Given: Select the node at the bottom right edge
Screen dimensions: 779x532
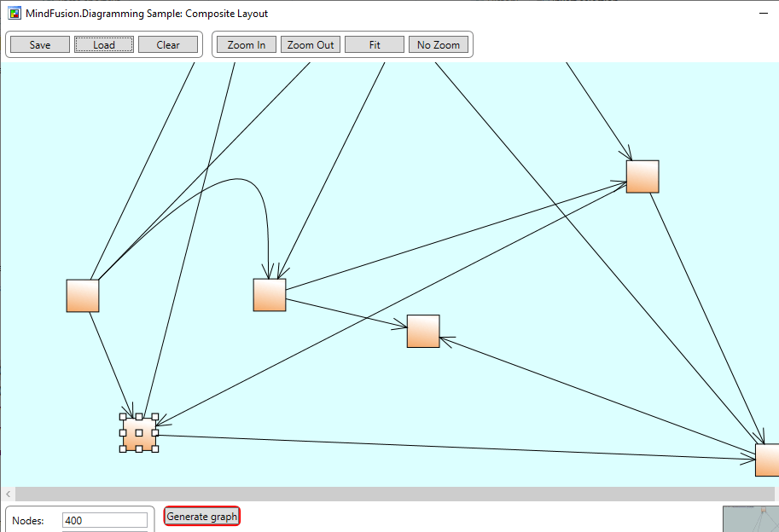Looking at the screenshot, I should pyautogui.click(x=767, y=460).
